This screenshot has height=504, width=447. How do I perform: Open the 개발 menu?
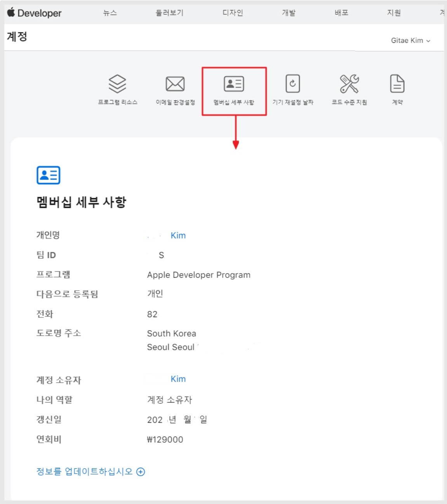click(289, 13)
